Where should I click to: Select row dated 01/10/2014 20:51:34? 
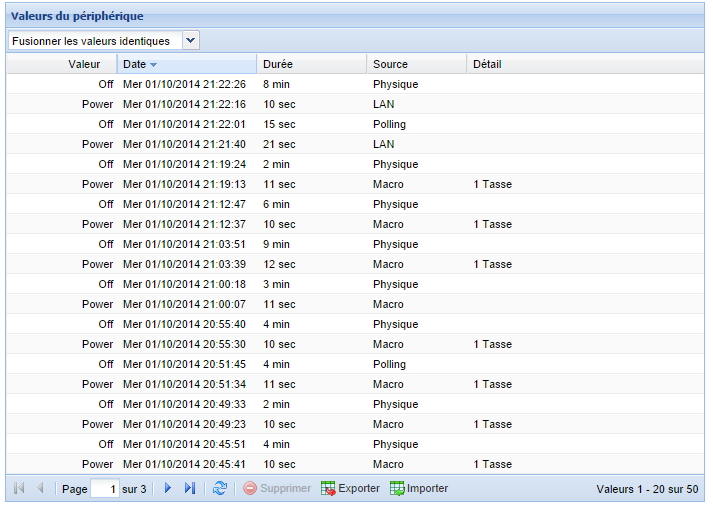[355, 384]
